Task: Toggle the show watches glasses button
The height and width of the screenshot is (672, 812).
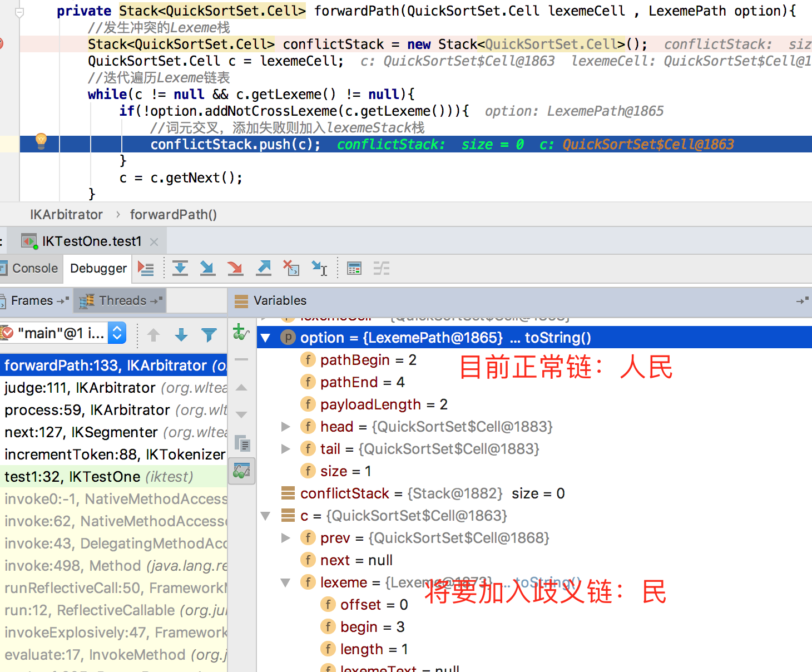Action: coord(242,471)
